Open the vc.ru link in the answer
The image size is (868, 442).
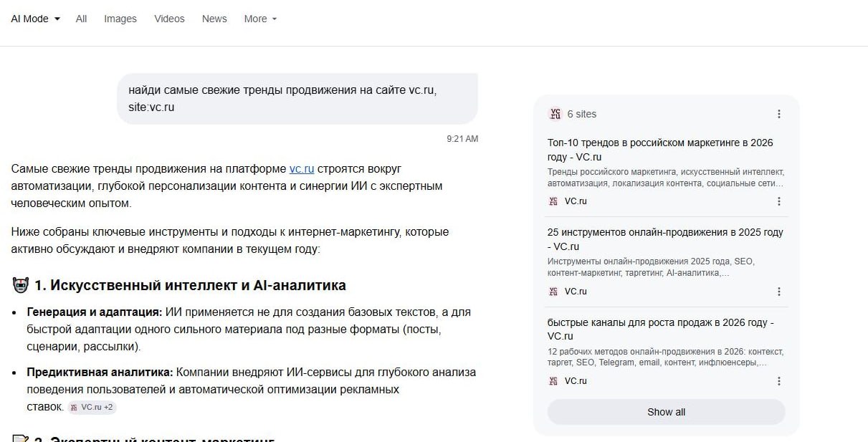coord(302,169)
